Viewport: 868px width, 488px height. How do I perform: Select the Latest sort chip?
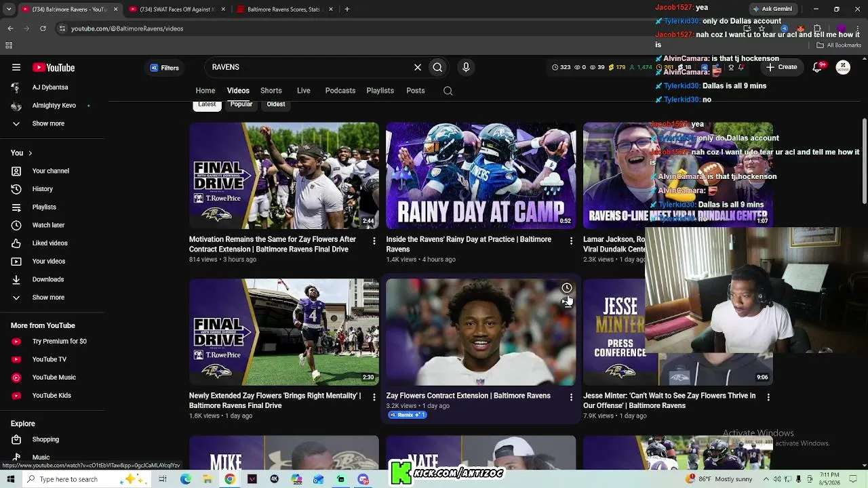(x=207, y=104)
